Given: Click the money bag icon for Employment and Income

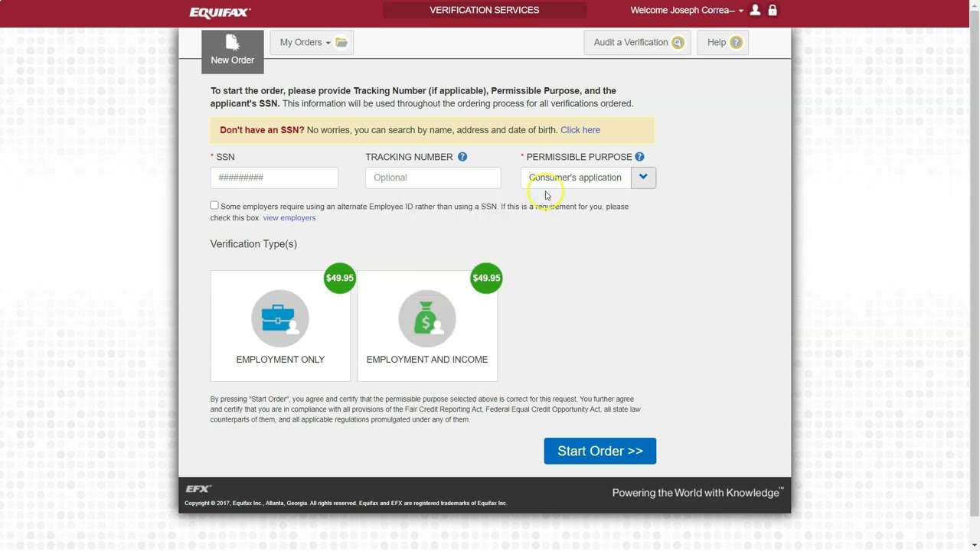Looking at the screenshot, I should 427,318.
